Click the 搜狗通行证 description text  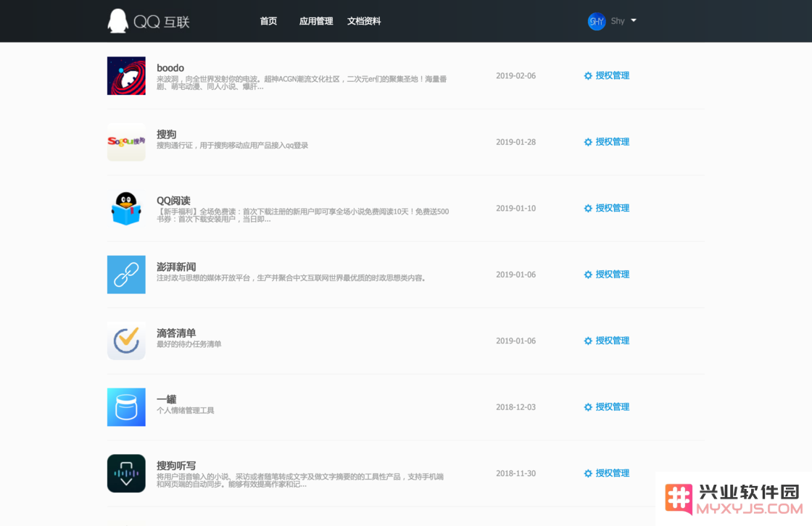(x=233, y=146)
